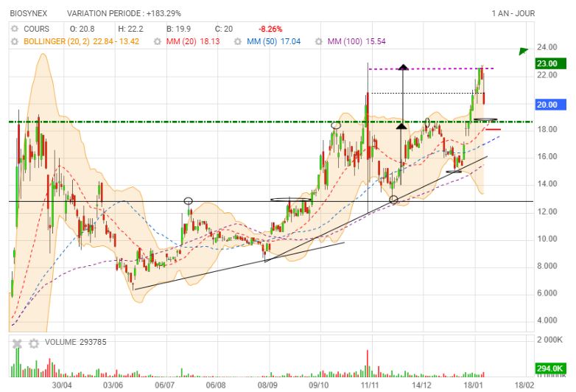Click the -8.26% daily change

click(270, 29)
